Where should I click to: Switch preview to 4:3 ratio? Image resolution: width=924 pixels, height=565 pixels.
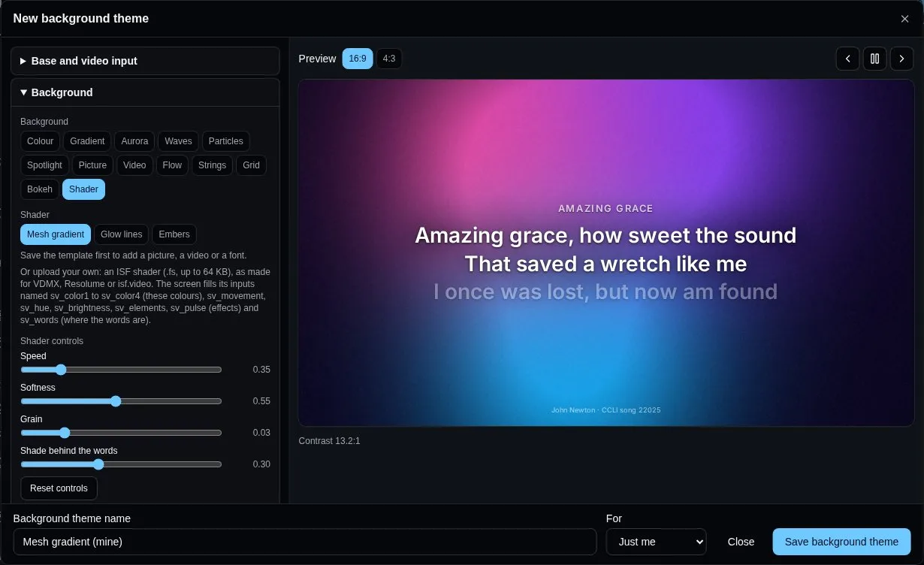pos(388,59)
